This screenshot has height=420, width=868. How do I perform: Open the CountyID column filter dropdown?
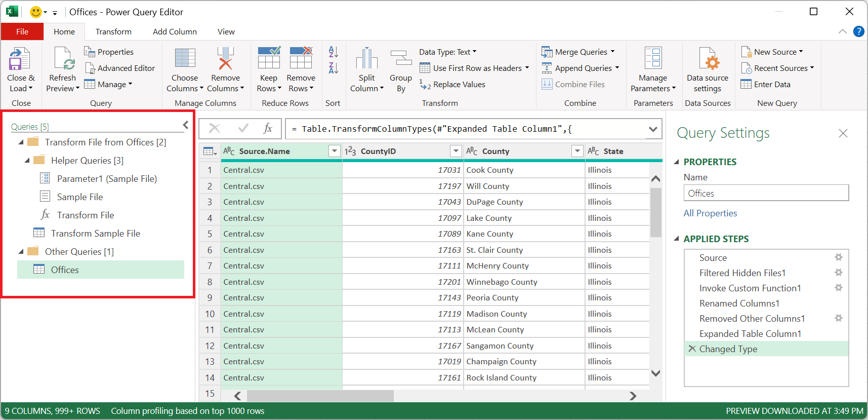(456, 151)
